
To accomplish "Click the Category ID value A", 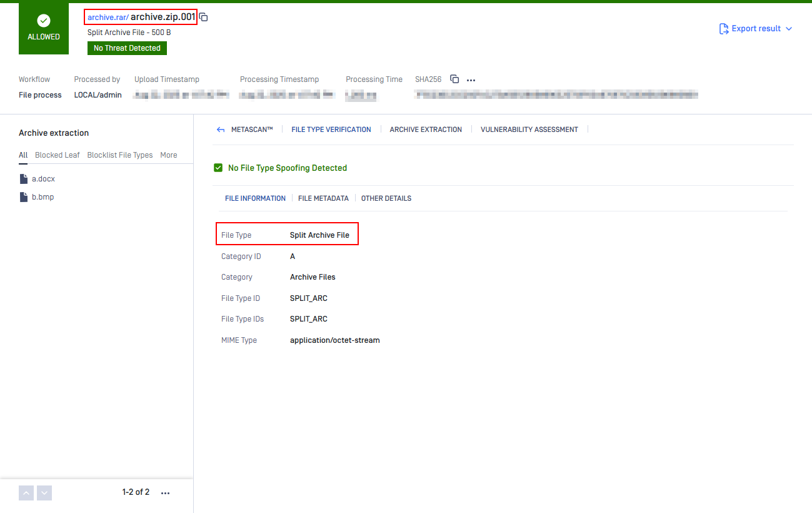I will click(x=293, y=256).
